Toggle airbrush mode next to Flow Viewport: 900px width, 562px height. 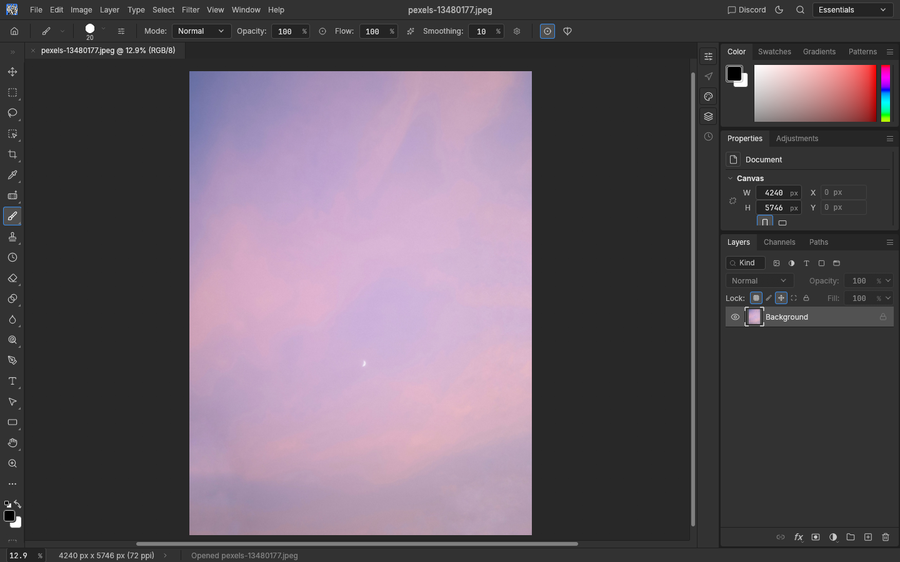(410, 31)
